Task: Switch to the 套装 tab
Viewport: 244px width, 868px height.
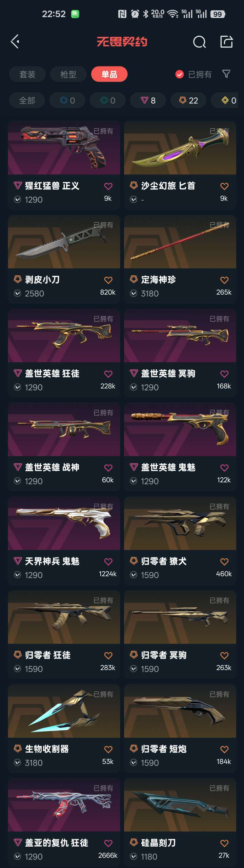Action: point(27,74)
